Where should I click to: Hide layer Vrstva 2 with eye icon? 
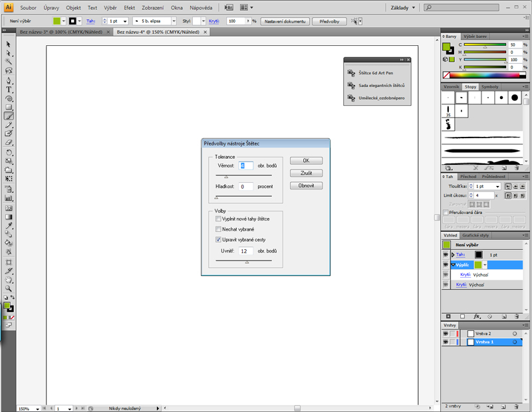click(x=446, y=334)
